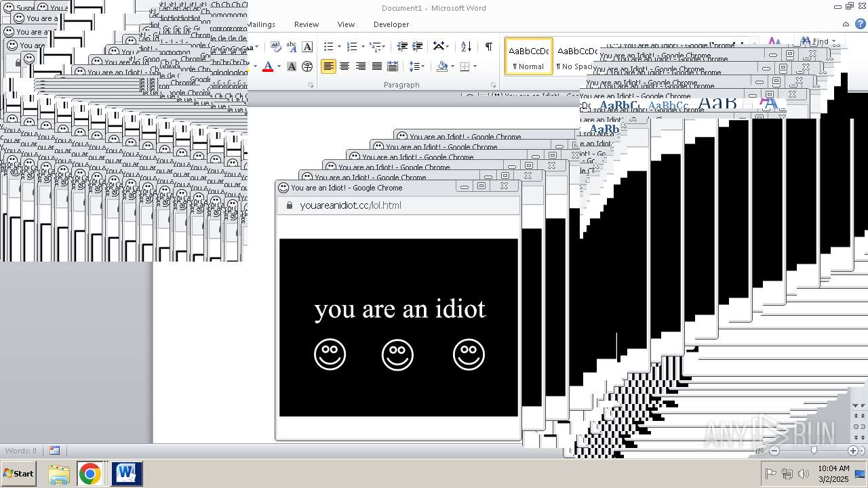Close the front 'You are an Idiot!' popup

click(504, 186)
